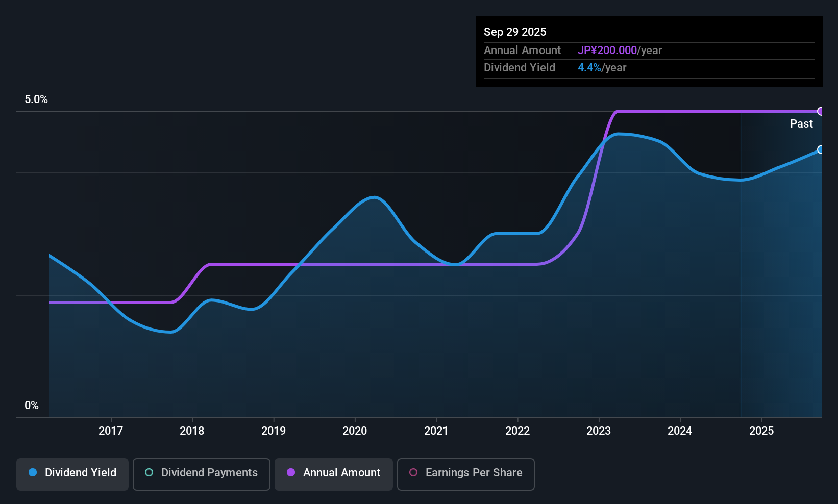Select the hollow Dividend Payments circle icon
The width and height of the screenshot is (838, 504).
coord(149,473)
